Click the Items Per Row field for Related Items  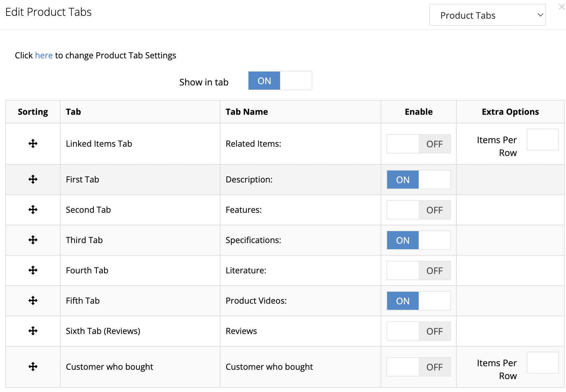(x=542, y=140)
